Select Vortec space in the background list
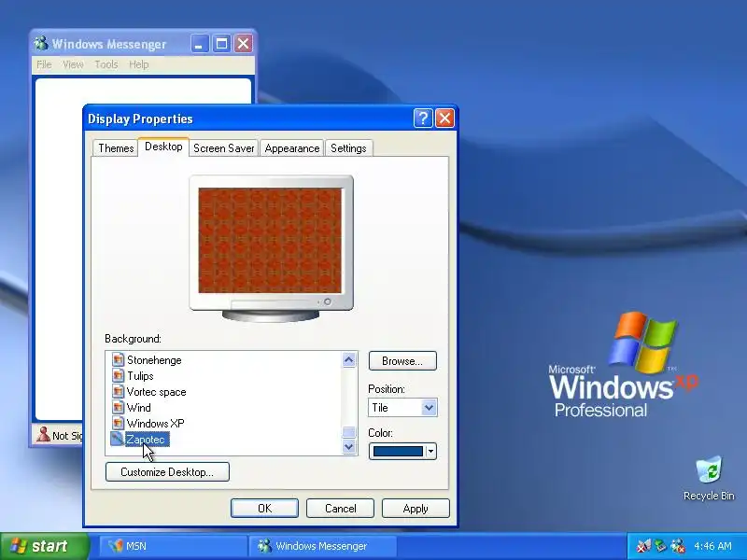Viewport: 747px width, 560px height. (156, 392)
